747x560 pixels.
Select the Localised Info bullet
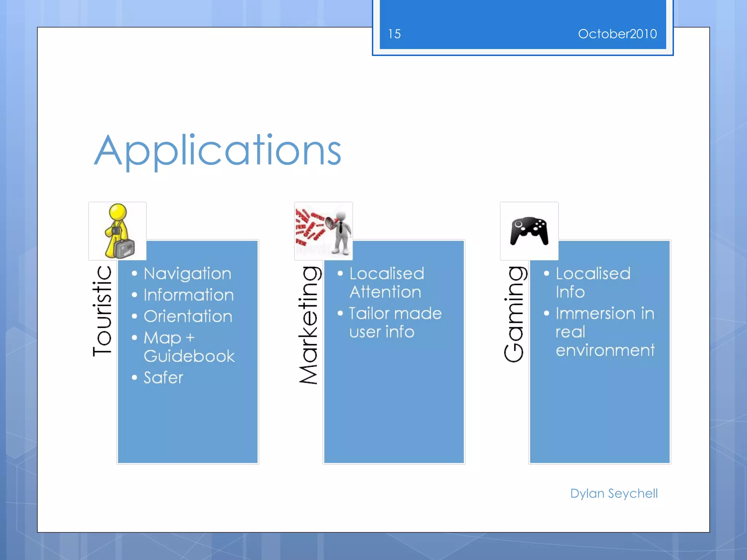point(593,283)
